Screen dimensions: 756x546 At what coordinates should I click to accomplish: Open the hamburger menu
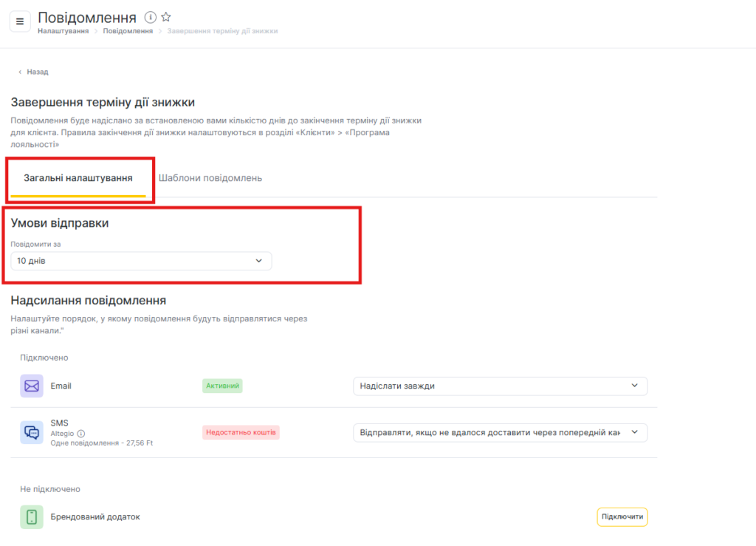coord(20,21)
